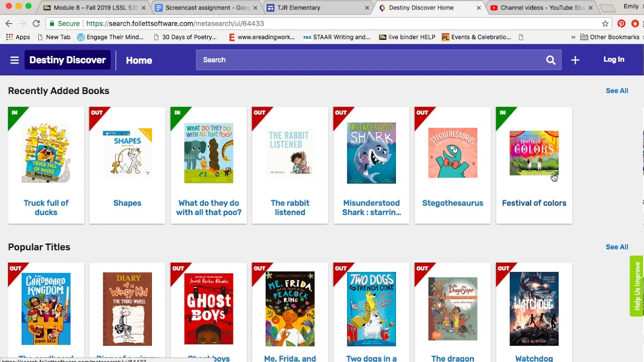
Task: Go to Home in header
Action: [139, 60]
